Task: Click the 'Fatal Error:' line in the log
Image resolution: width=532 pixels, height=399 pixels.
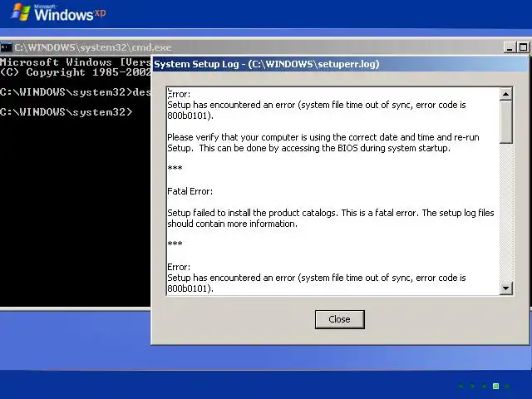Action: tap(190, 191)
